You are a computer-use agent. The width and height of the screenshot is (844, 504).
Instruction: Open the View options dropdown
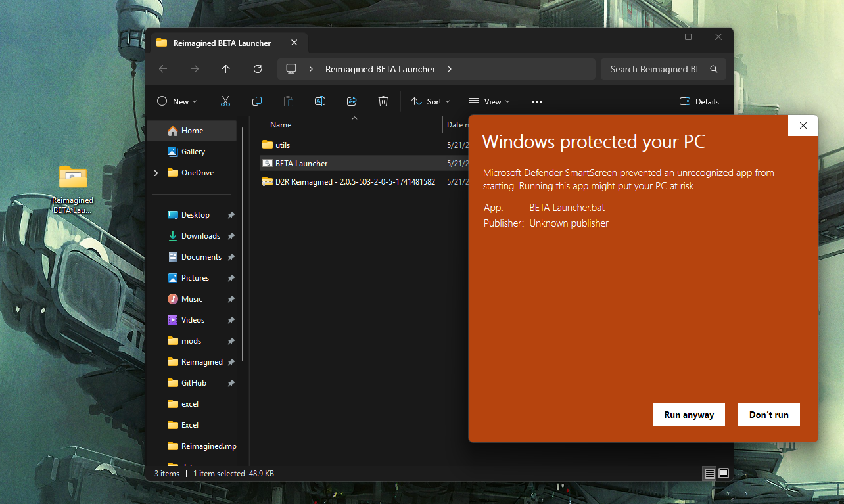click(489, 101)
